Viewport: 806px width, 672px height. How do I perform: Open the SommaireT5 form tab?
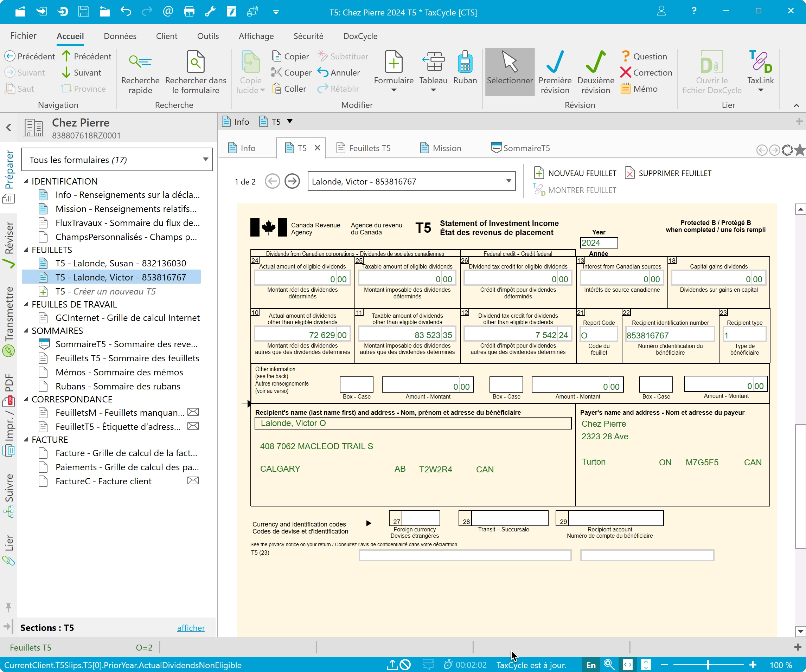pyautogui.click(x=520, y=148)
